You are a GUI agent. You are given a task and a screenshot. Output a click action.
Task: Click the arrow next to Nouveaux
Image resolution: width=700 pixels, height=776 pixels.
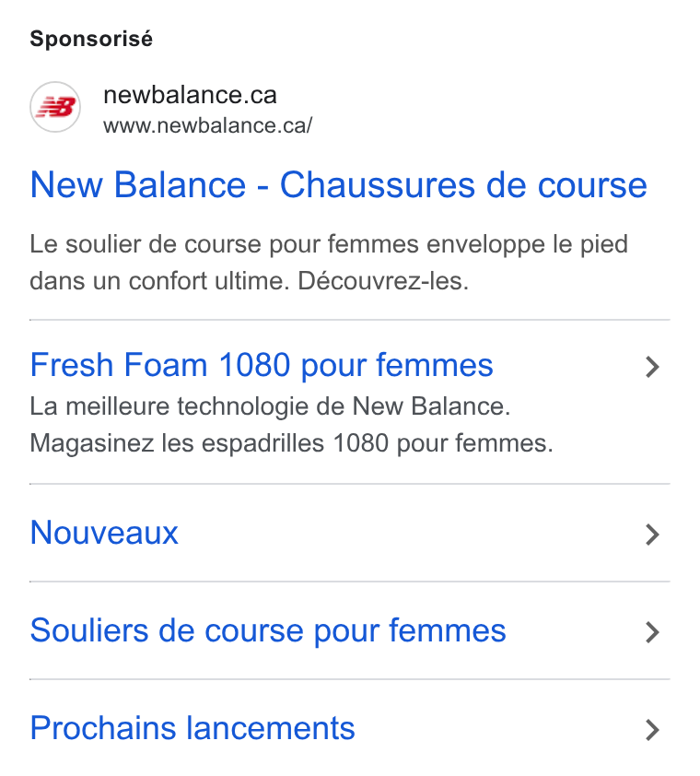pos(652,535)
